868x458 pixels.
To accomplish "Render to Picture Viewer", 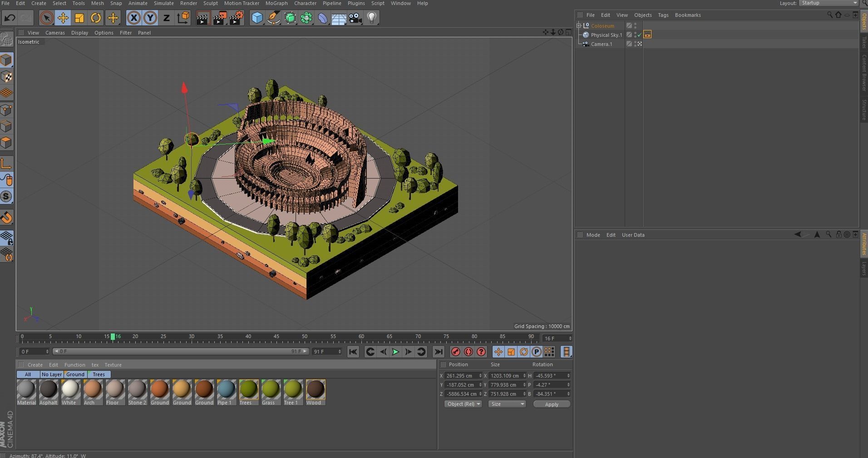I will click(x=220, y=18).
